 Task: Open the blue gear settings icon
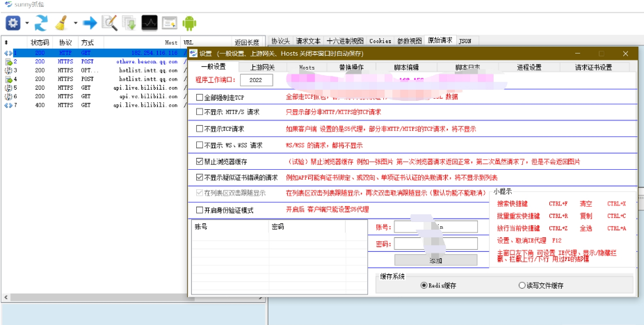(13, 23)
